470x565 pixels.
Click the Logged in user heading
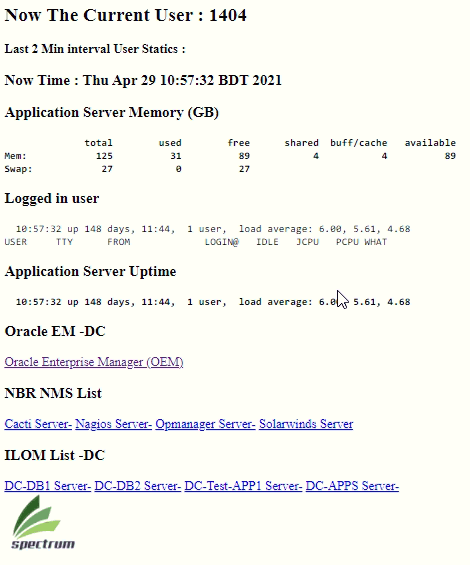tap(52, 199)
